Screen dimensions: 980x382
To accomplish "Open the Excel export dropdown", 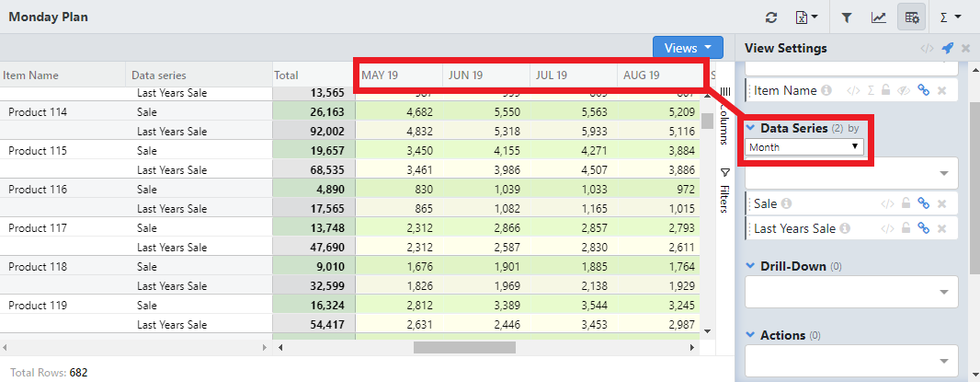I will [x=806, y=17].
